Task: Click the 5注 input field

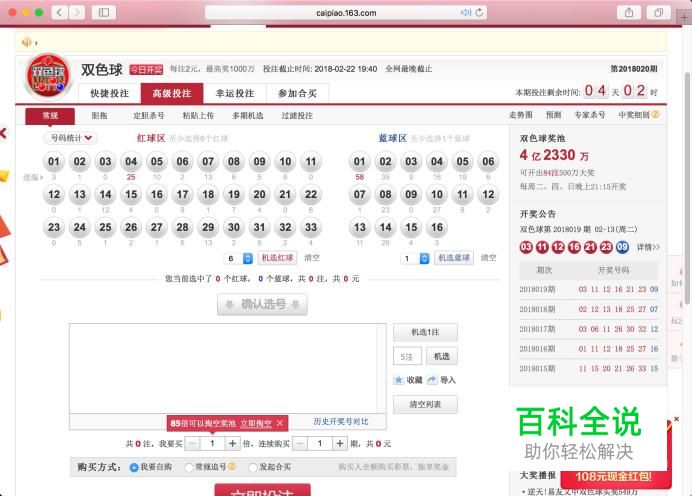Action: pyautogui.click(x=407, y=357)
